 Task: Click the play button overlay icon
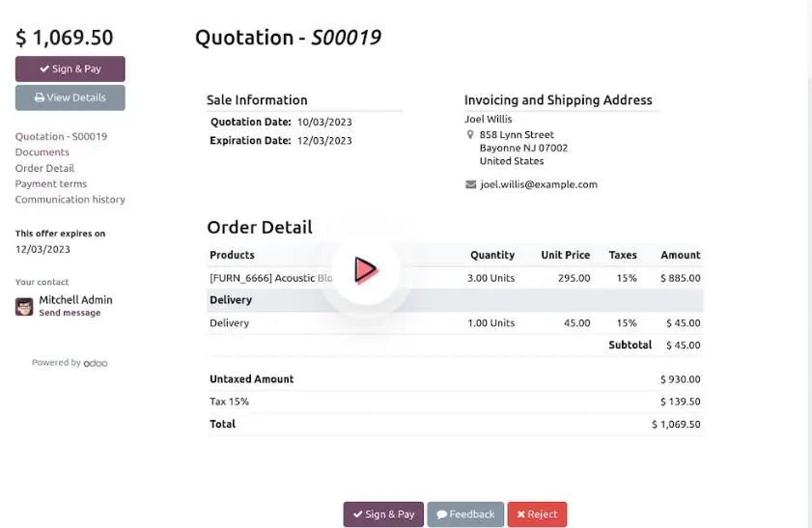pos(365,270)
